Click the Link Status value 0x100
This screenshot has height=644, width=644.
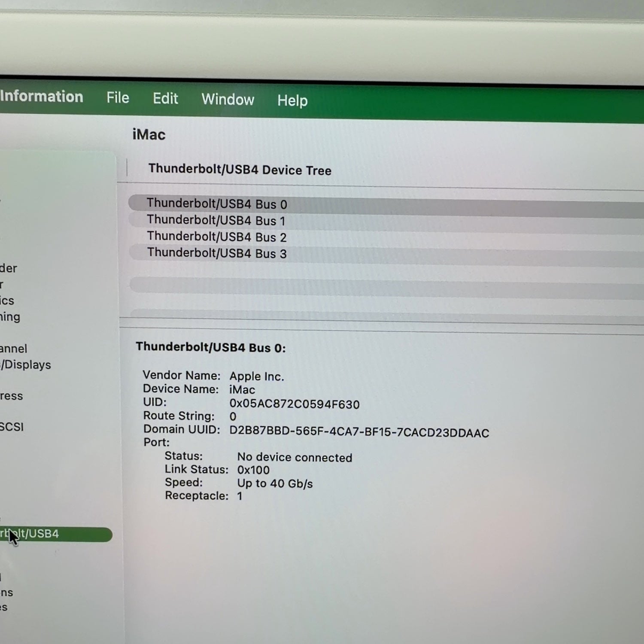click(253, 470)
